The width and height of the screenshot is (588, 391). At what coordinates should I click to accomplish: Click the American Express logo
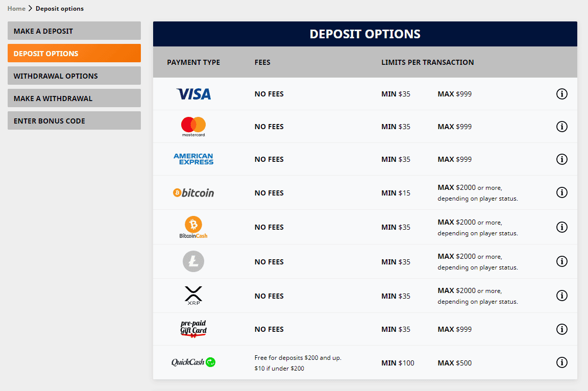tap(193, 159)
